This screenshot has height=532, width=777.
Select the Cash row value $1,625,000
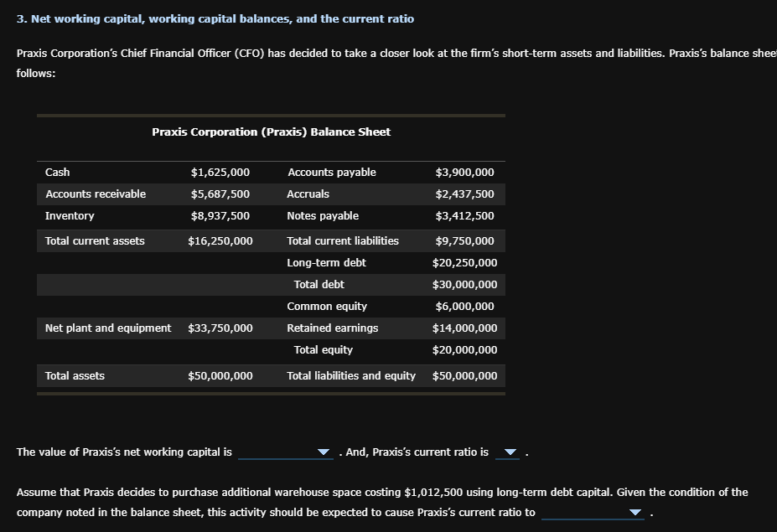[222, 172]
